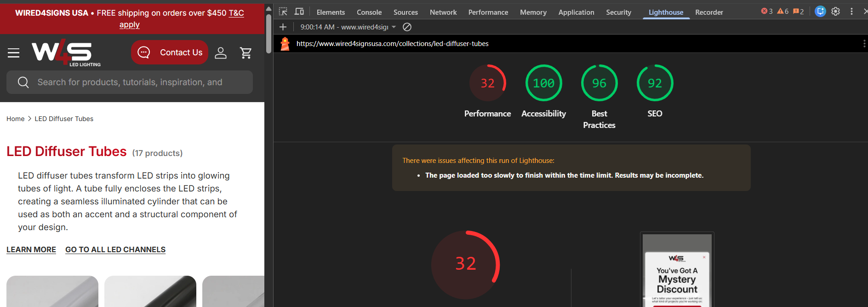This screenshot has width=868, height=307.
Task: Click the Contact Us button
Action: click(170, 52)
